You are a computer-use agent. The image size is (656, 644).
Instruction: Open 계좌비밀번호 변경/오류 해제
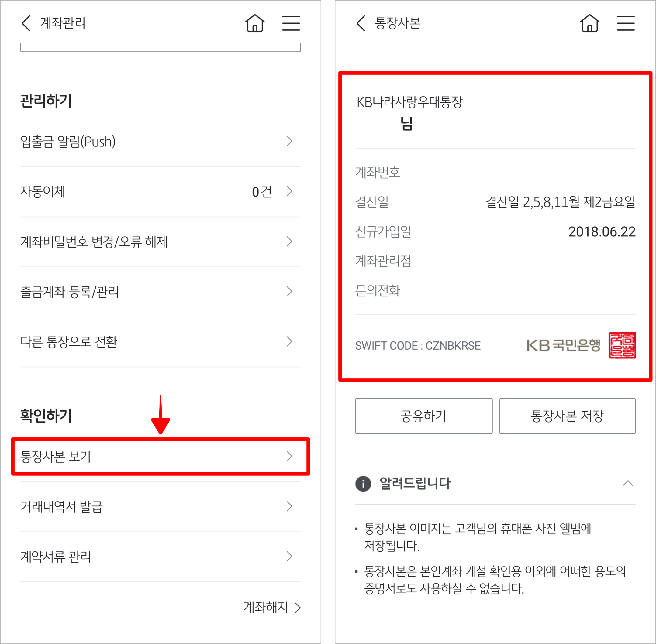click(x=161, y=241)
